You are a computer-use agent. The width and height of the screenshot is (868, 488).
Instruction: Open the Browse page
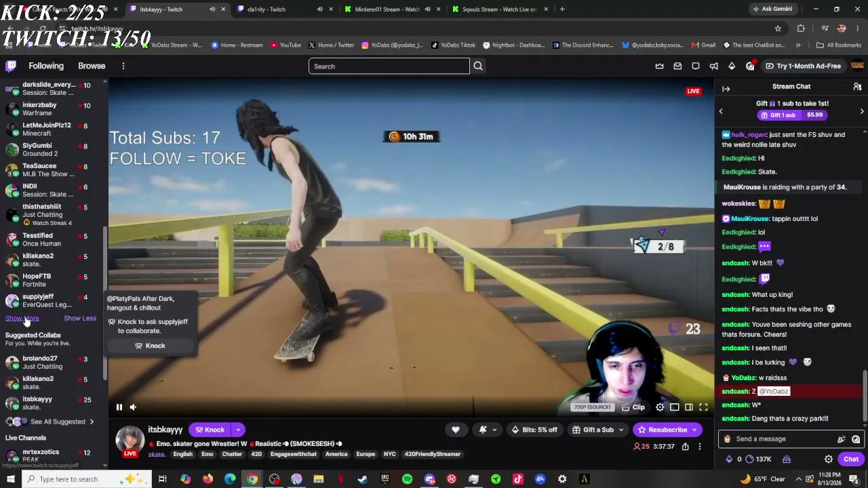92,66
